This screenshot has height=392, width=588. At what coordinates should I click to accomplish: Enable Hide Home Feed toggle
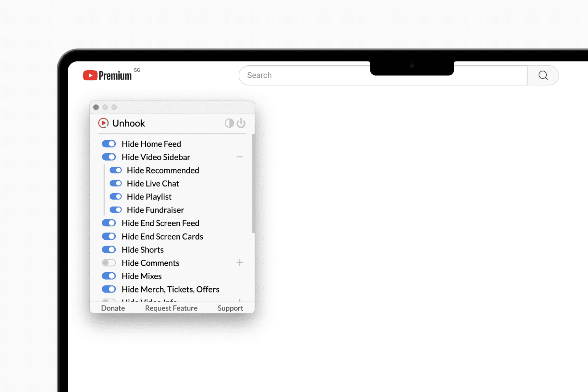109,144
